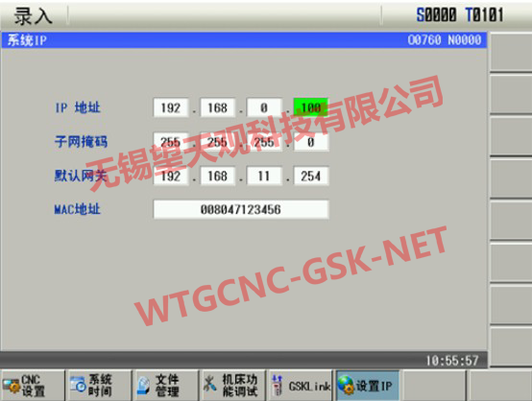Click the 文件管理 document icon
This screenshot has height=401, width=532.
[x=144, y=386]
